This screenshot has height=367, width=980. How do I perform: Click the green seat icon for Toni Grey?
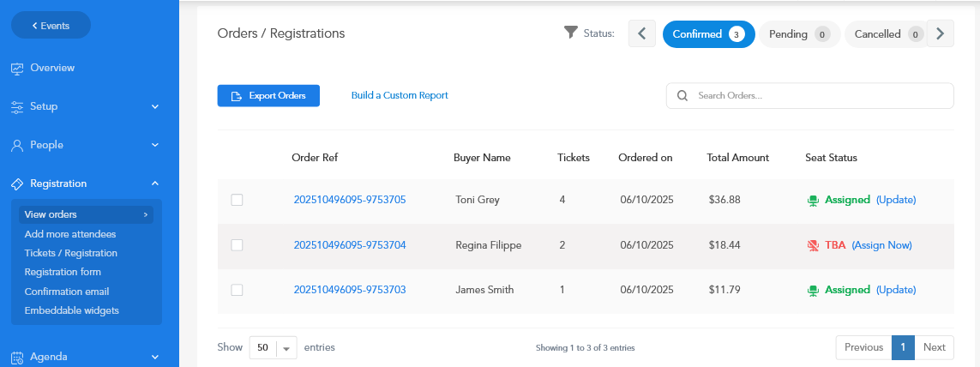coord(813,201)
